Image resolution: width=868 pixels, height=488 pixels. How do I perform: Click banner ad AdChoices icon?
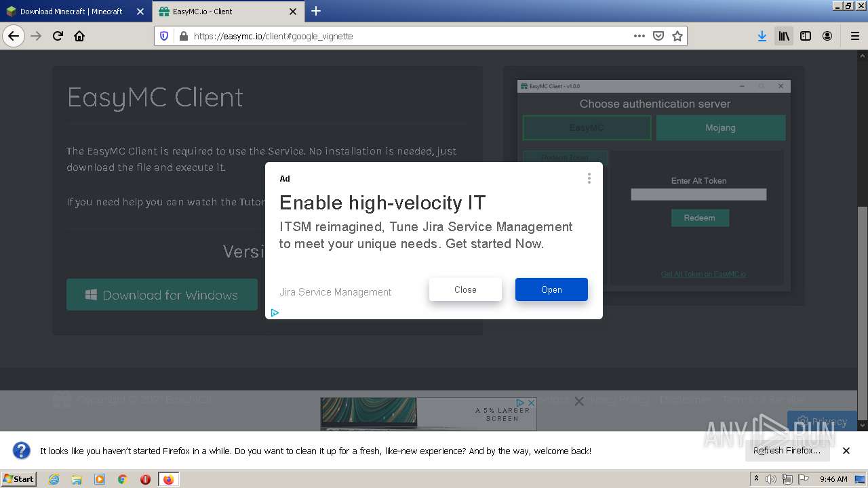coord(521,402)
